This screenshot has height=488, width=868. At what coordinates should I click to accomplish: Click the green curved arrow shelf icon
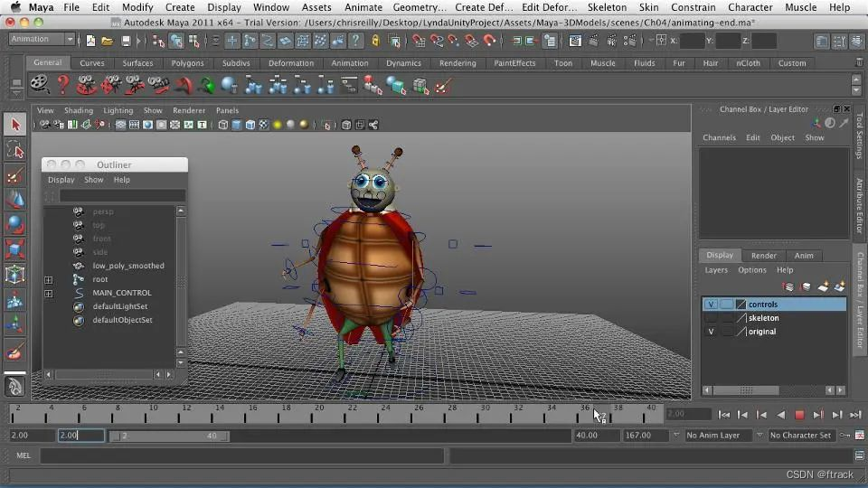(206, 85)
